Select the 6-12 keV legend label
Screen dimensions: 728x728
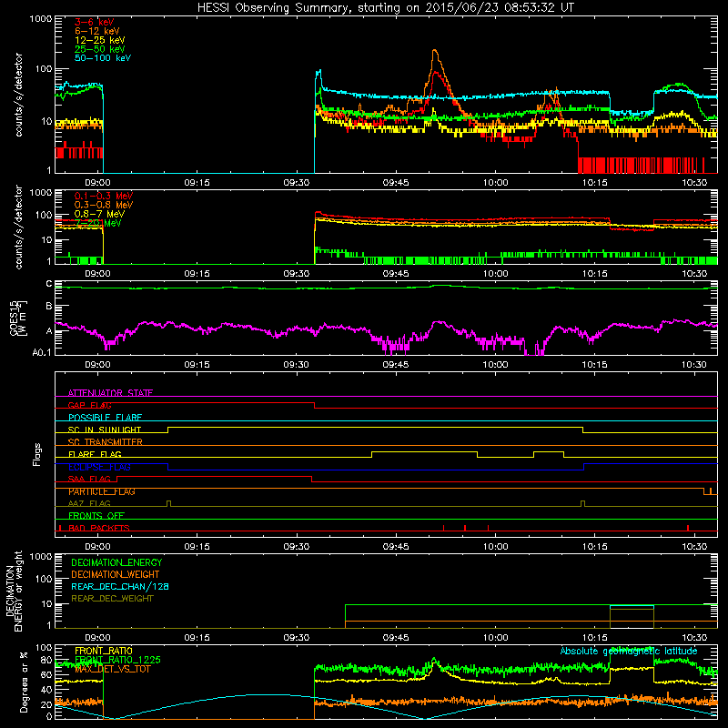coord(97,31)
